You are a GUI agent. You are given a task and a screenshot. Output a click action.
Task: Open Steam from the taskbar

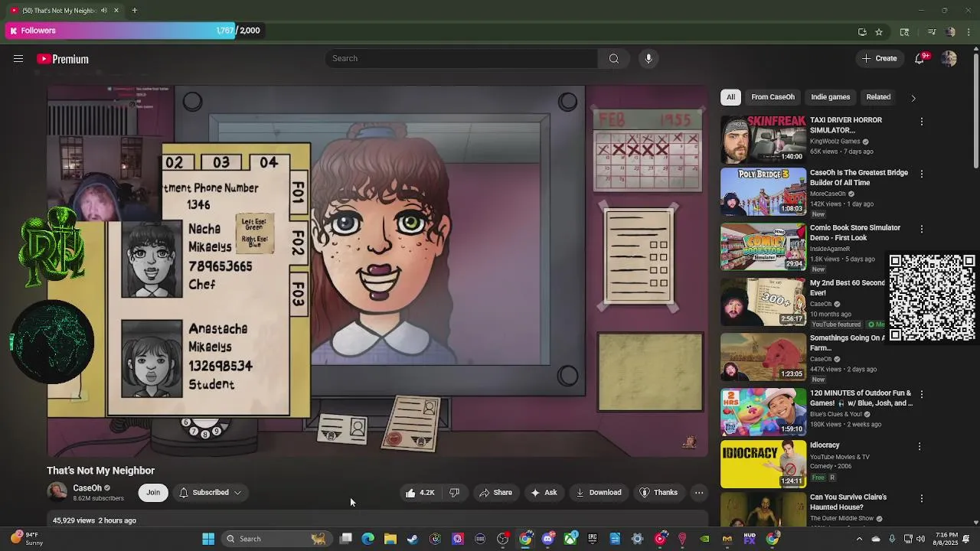[x=413, y=539]
